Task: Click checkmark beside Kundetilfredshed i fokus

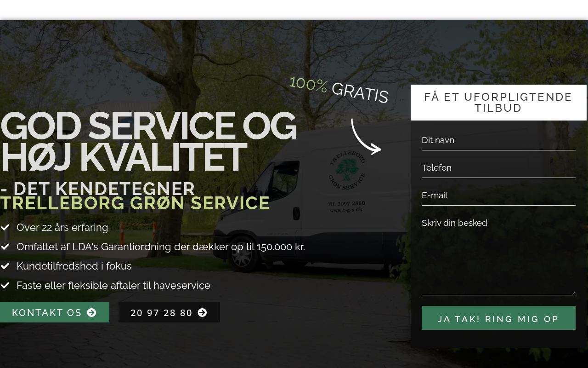Action: click(x=5, y=266)
